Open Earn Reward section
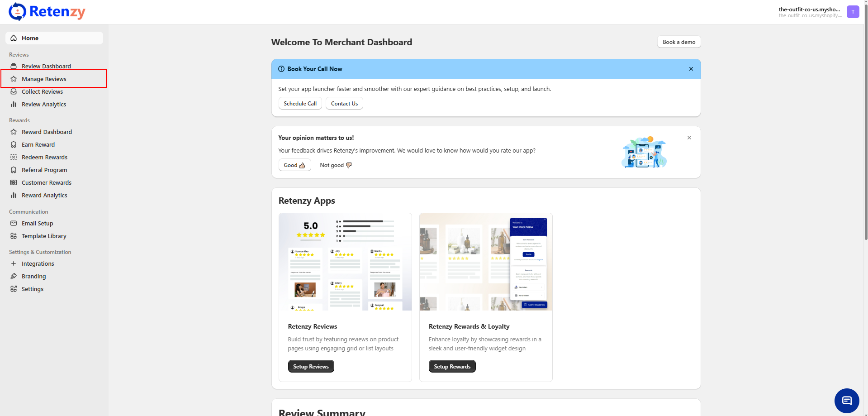 tap(54, 144)
